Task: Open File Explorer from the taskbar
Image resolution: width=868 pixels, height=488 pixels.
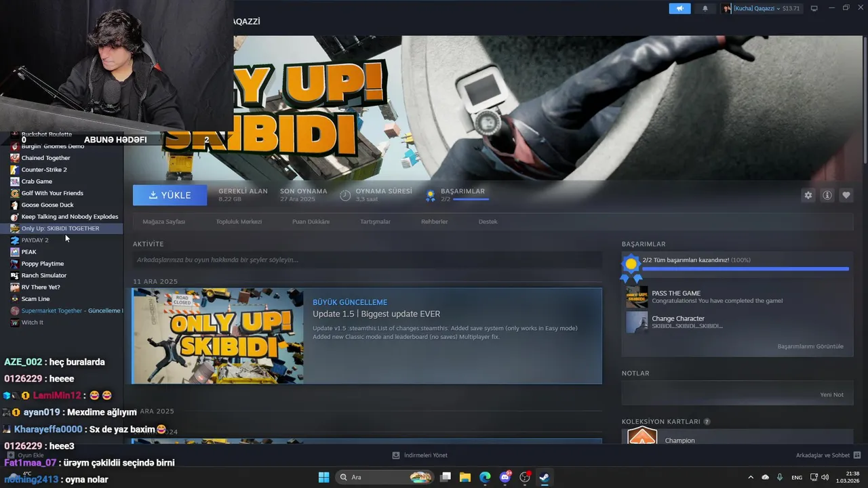Action: point(465,477)
